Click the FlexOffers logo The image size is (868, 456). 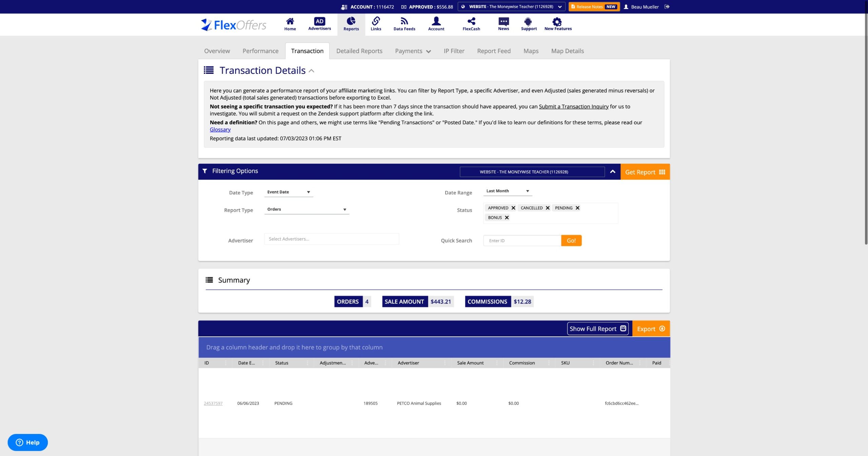click(234, 25)
